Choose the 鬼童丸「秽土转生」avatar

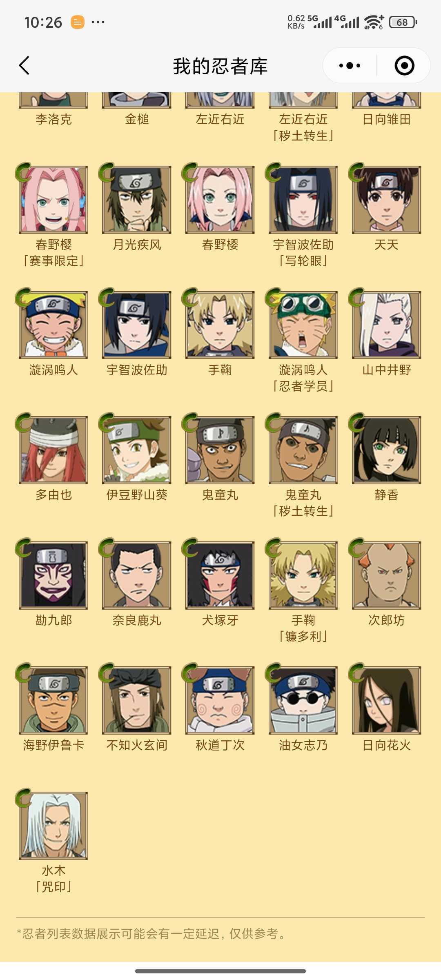[303, 450]
